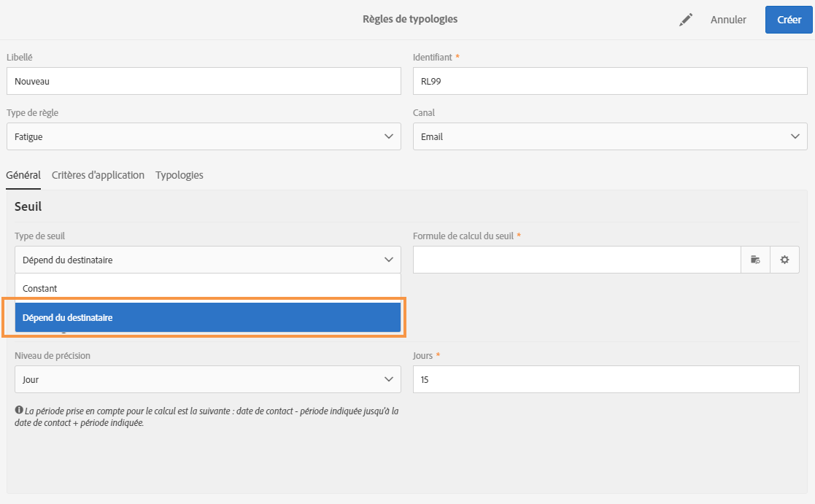Click the Formule de calcul du seuil field

[576, 260]
